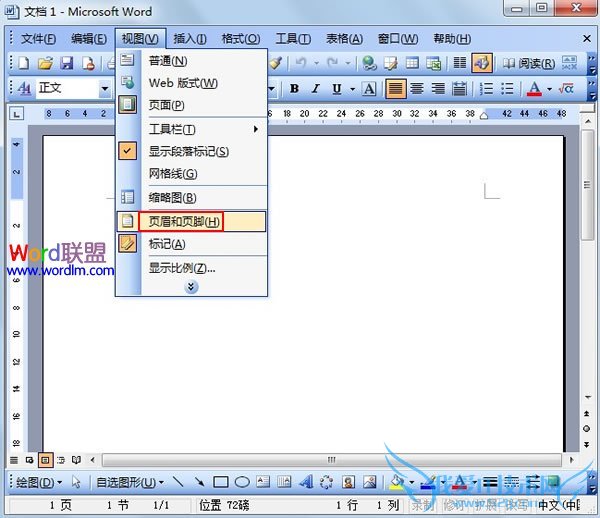The image size is (600, 518).
Task: Click the Undo arrow icon
Action: tap(301, 63)
